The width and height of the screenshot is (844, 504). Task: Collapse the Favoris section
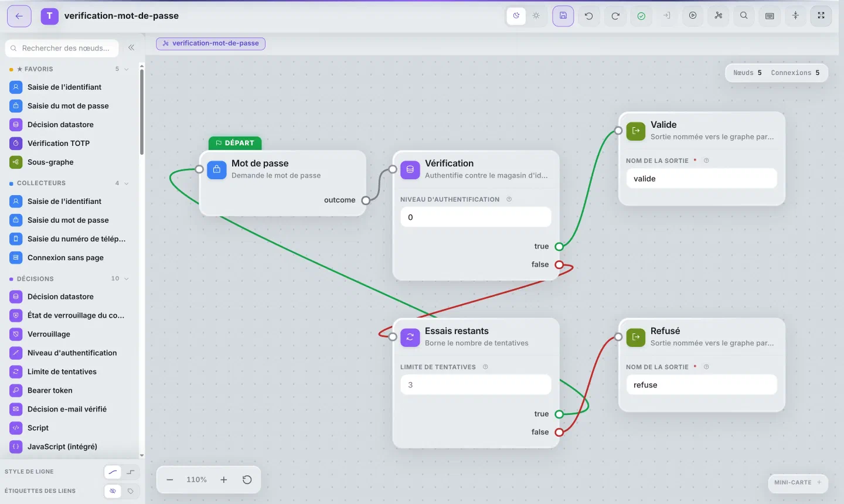[x=126, y=69]
